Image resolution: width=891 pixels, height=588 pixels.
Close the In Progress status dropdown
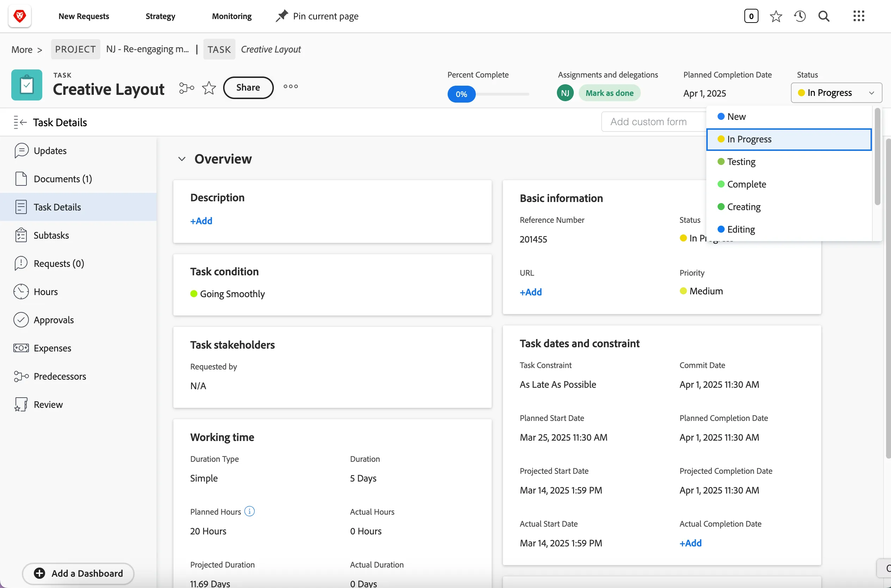point(836,93)
